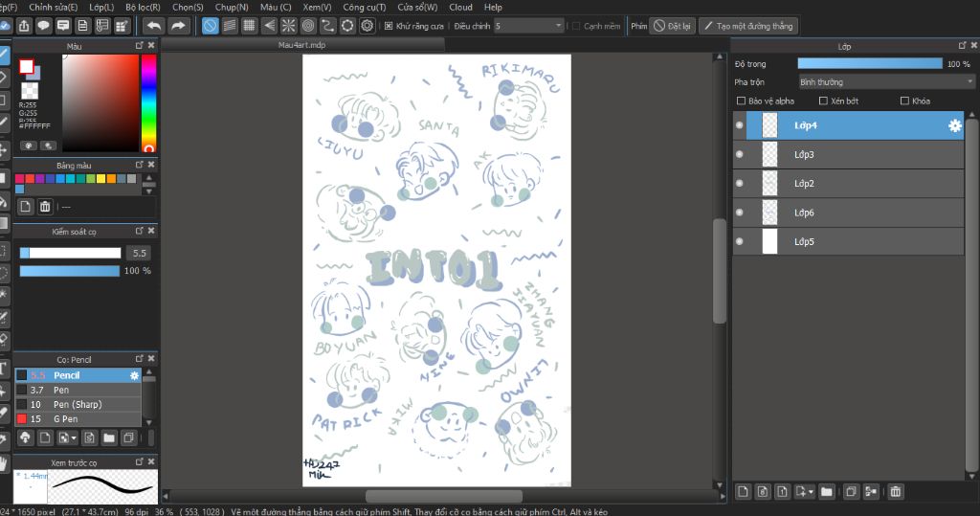Select the Hand tool in left toolbar
This screenshot has height=516, width=980.
tap(3, 463)
